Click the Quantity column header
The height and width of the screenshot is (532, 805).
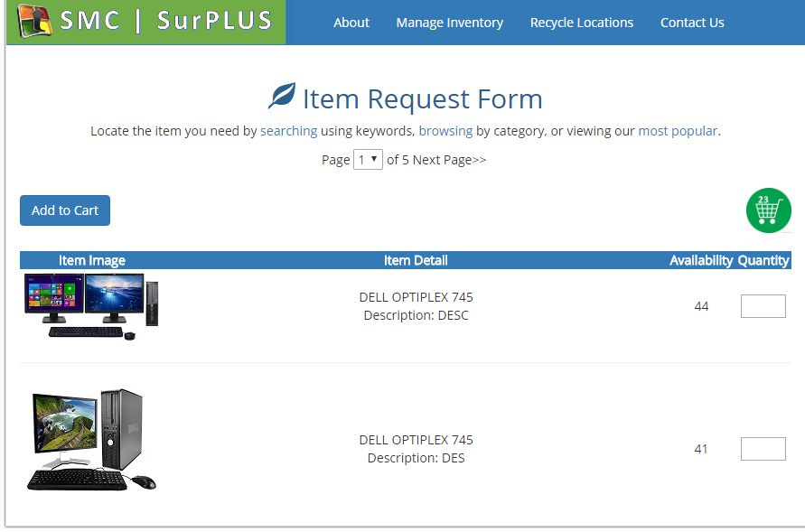pyautogui.click(x=763, y=261)
